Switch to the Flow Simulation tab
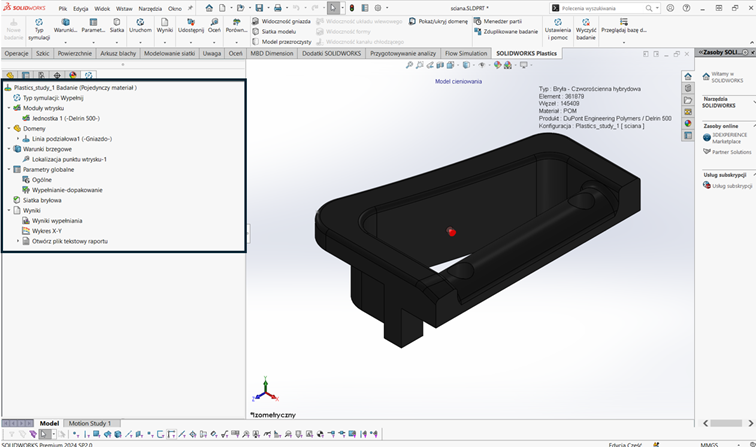This screenshot has height=447, width=756. pyautogui.click(x=465, y=53)
